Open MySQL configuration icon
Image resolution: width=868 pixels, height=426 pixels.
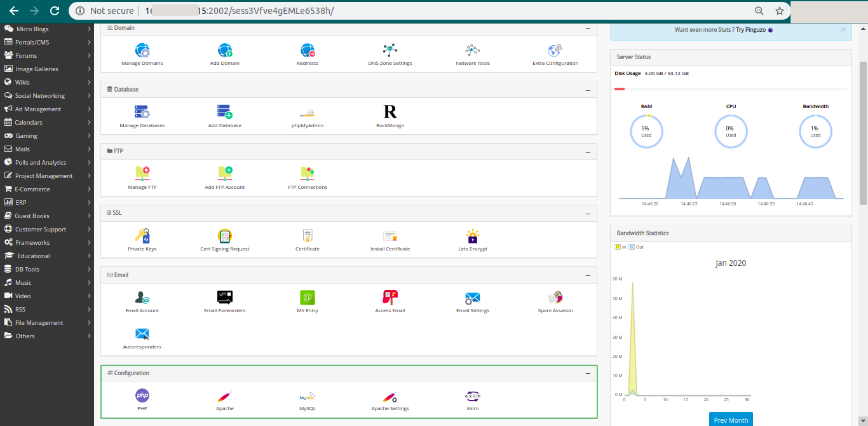308,396
